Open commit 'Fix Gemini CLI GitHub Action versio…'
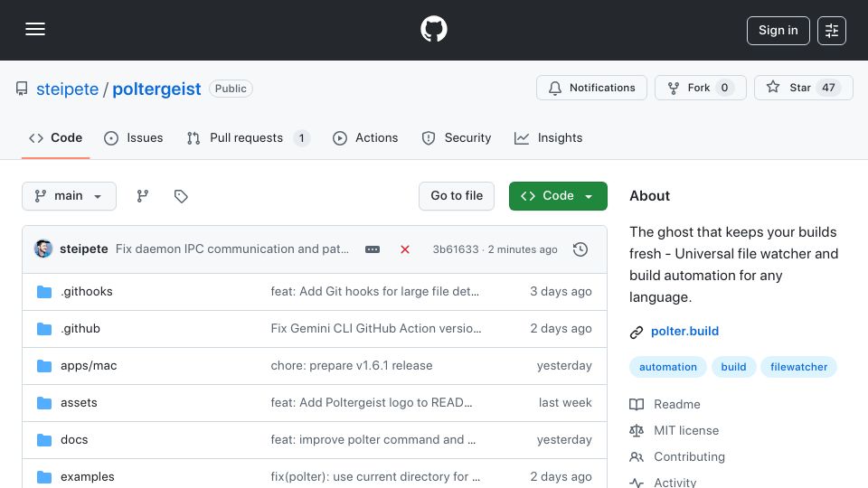Viewport: 868px width, 488px height. click(376, 329)
